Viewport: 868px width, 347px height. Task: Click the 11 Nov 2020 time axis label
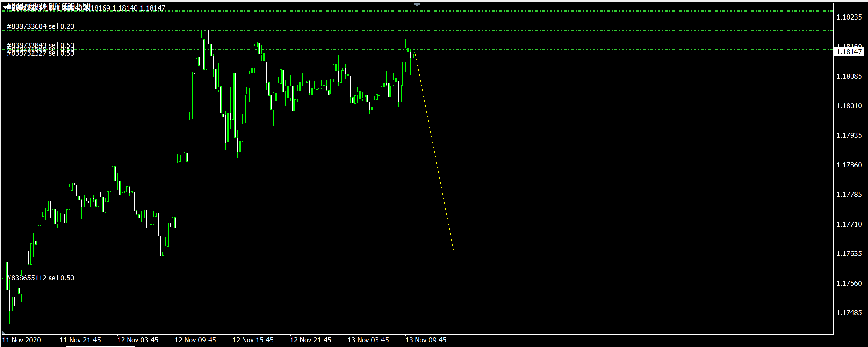pos(22,340)
